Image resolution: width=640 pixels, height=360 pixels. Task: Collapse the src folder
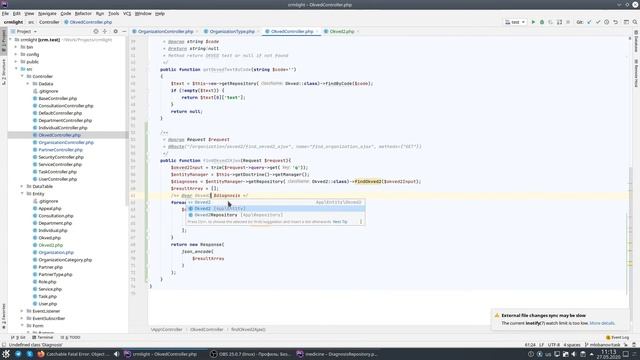pyautogui.click(x=17, y=69)
